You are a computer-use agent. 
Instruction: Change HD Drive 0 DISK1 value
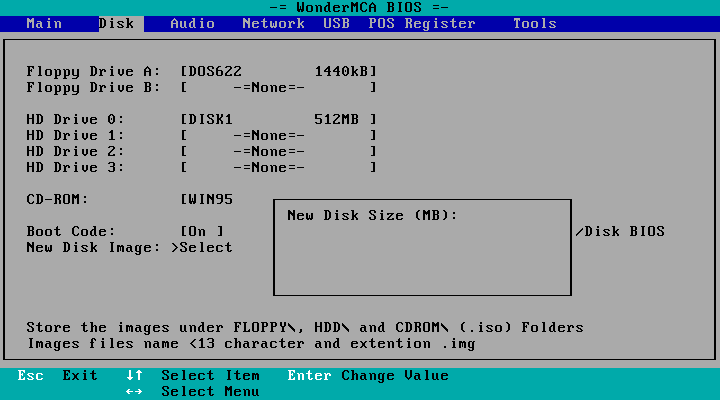click(278, 119)
